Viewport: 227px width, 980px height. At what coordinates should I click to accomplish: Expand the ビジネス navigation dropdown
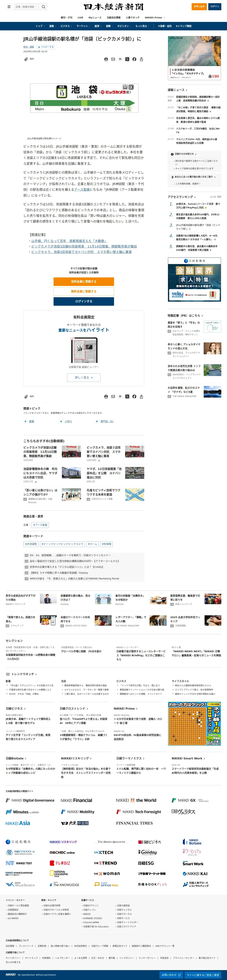66,26
